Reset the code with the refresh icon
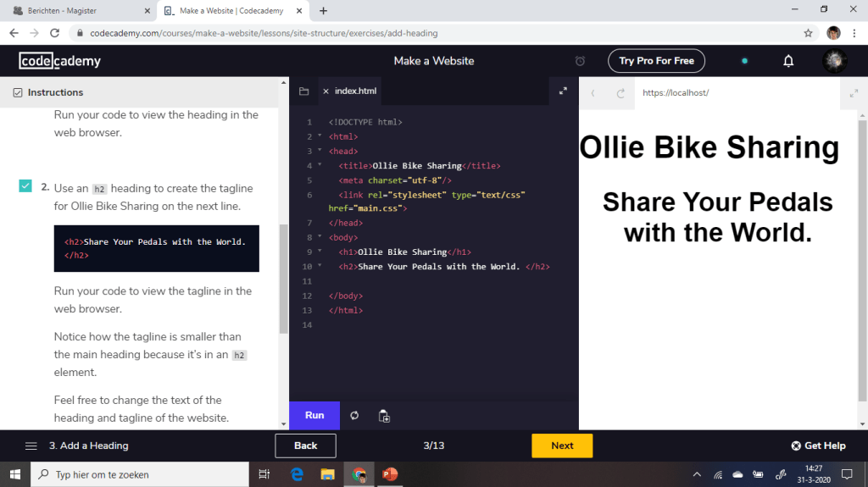 click(354, 416)
